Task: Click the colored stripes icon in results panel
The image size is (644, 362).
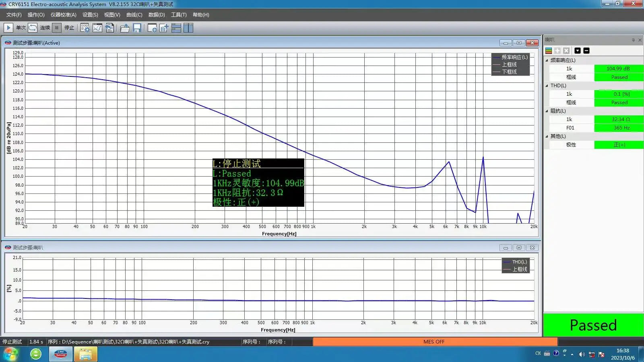Action: pos(548,51)
